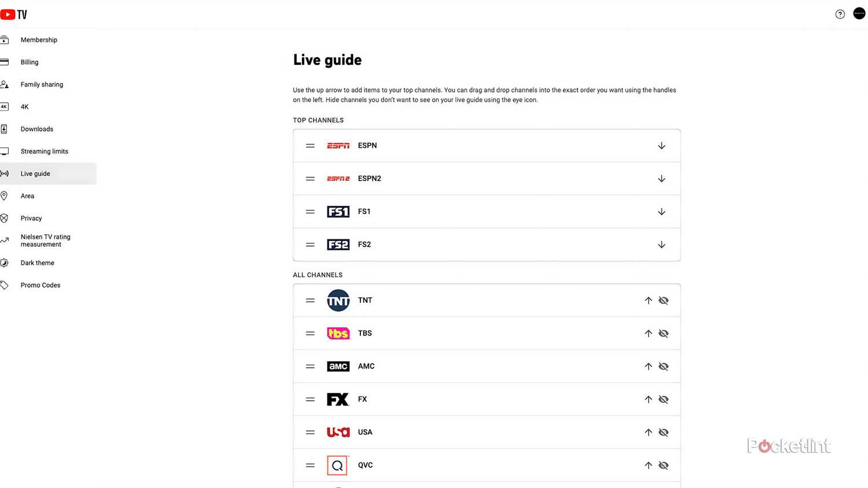Click the account avatar in top right
Screen dimensions: 868x488
click(859, 13)
